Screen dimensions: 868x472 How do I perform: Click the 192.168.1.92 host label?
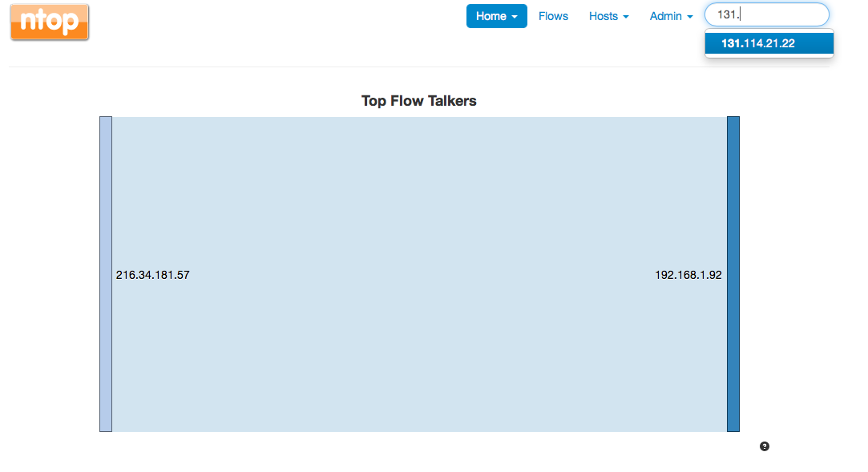(688, 275)
